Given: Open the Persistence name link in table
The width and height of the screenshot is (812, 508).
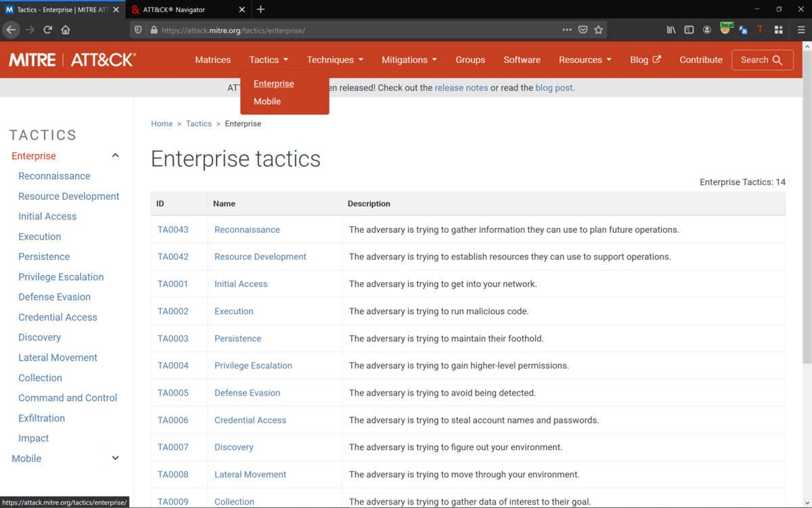Looking at the screenshot, I should pos(238,338).
